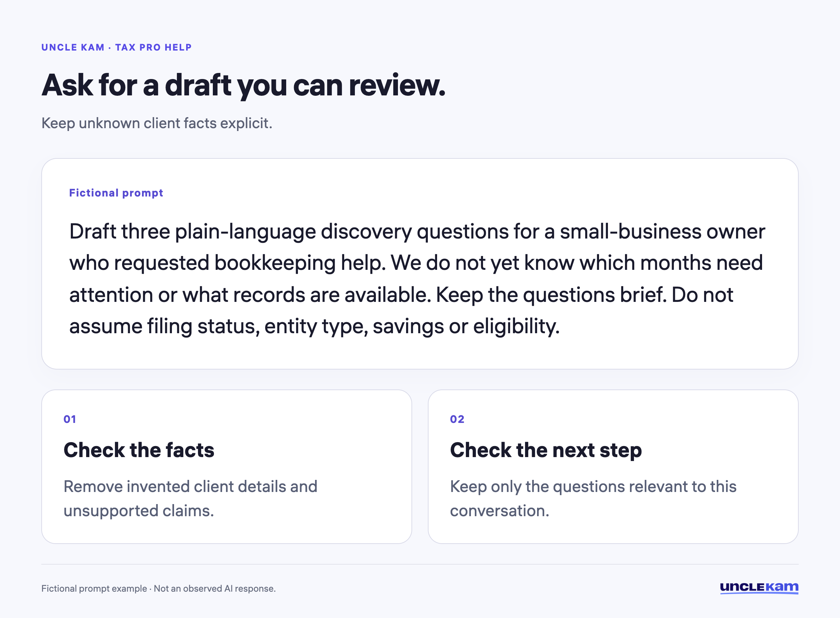Click the 'Check the next step' heading
Screen dimensions: 840x618
click(546, 450)
